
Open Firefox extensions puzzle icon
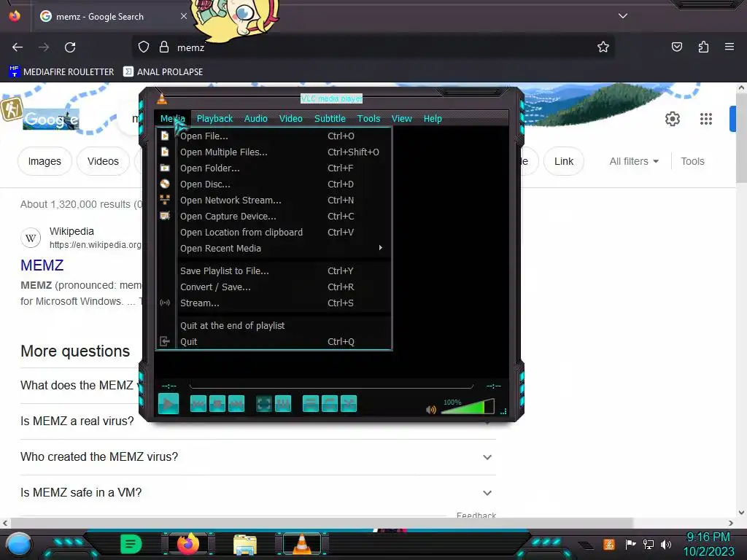(703, 47)
